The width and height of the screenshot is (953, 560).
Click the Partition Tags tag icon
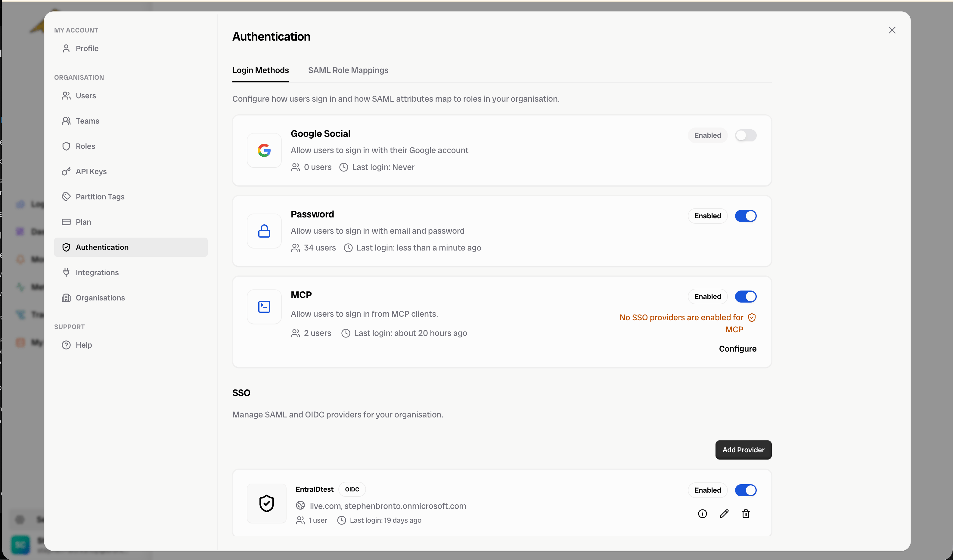coord(66,197)
